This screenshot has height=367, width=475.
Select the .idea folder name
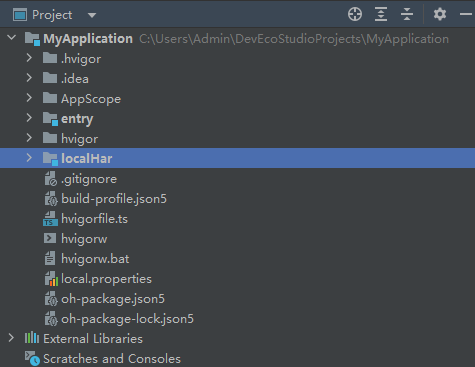tap(75, 79)
